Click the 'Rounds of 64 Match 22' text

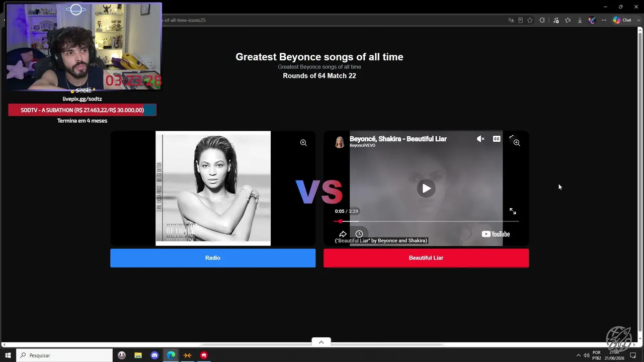[319, 76]
